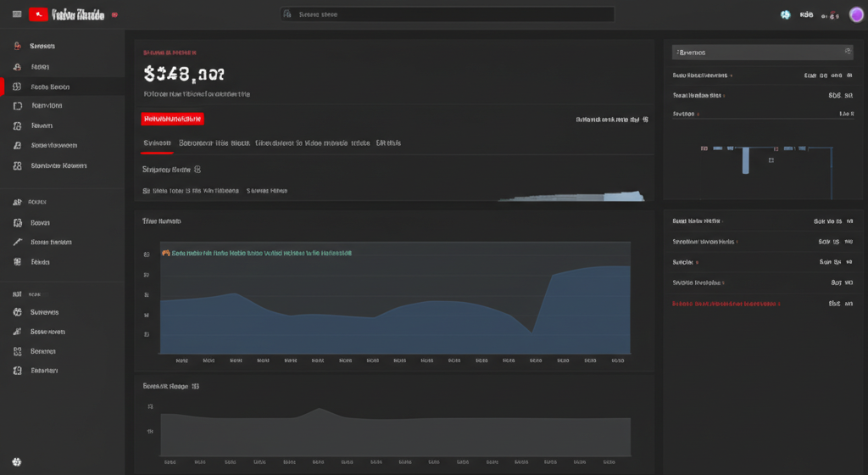Viewport: 868px width, 475px height.
Task: Click the small icon at right of right-panel header
Action: 846,53
